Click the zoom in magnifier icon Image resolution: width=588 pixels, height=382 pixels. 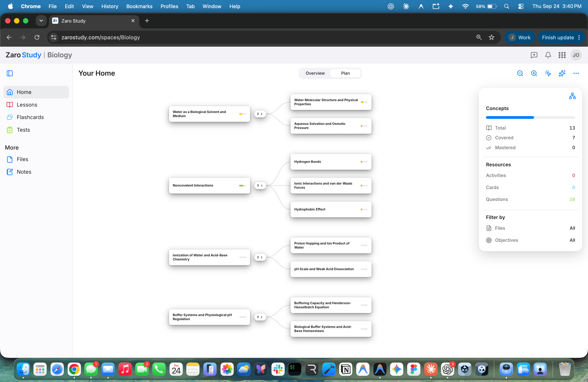[534, 73]
